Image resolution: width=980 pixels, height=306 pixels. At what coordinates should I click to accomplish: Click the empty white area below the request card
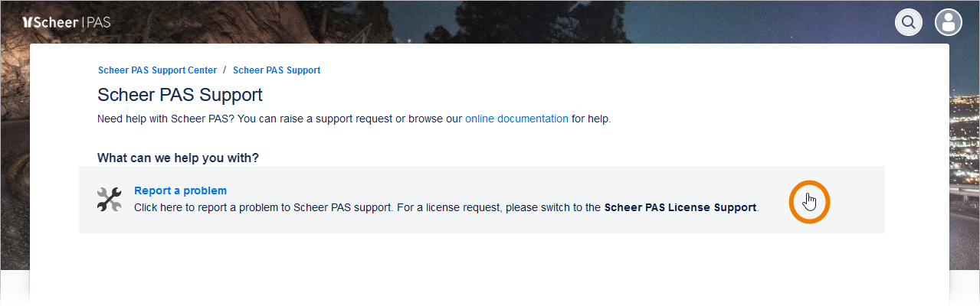pyautogui.click(x=490, y=268)
